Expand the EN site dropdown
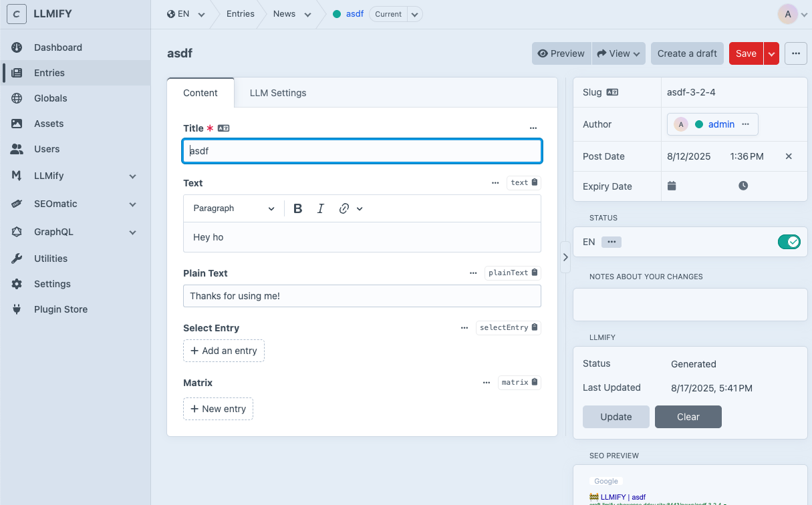The height and width of the screenshot is (505, 812). (200, 15)
